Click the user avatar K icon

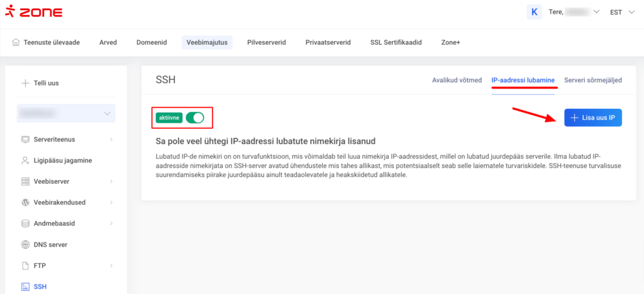click(x=534, y=12)
